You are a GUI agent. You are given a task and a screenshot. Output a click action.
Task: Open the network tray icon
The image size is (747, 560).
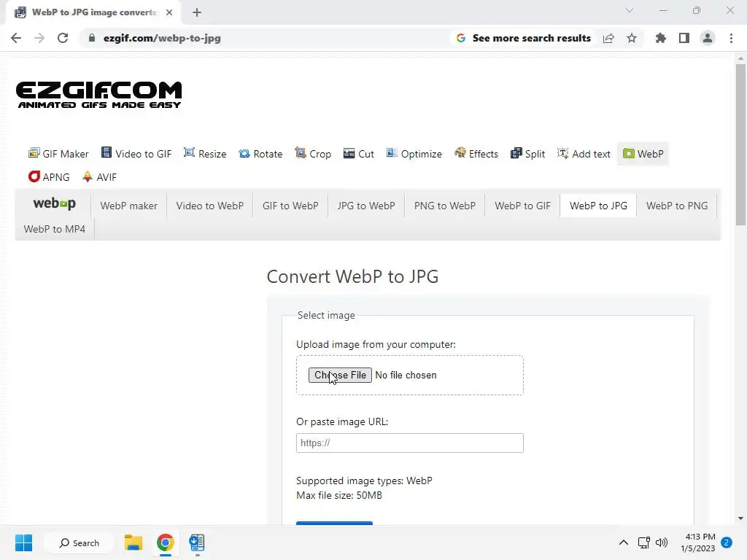tap(643, 542)
